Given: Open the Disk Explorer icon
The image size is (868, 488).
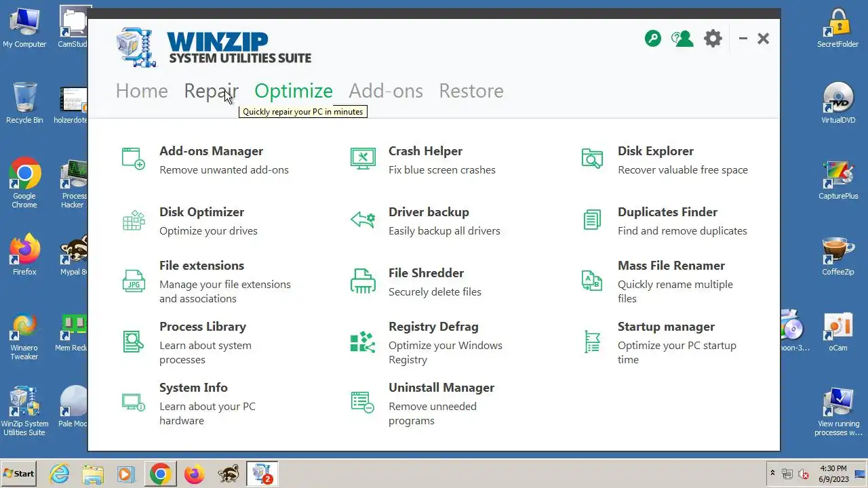Looking at the screenshot, I should click(592, 159).
